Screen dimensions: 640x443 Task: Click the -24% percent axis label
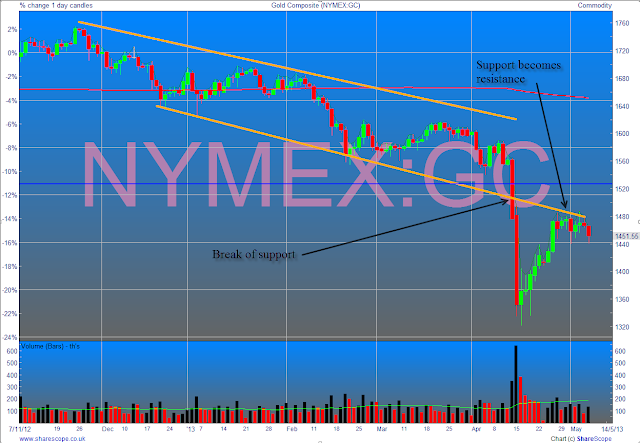tap(10, 338)
